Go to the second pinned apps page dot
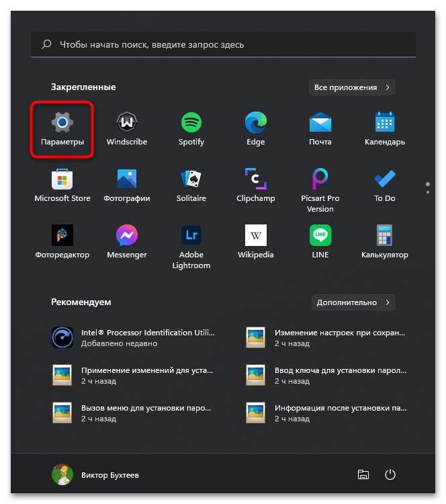This screenshot has width=446, height=504. (428, 192)
